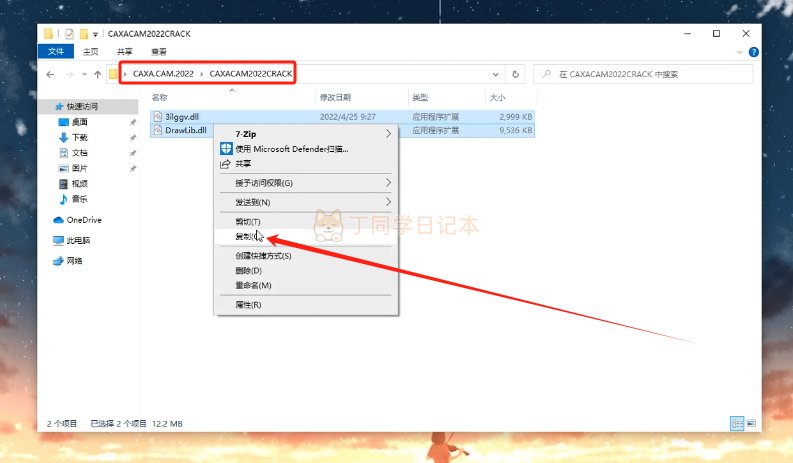Open OneDrive in the navigation pane
Viewport: 793px width, 463px height.
tap(84, 220)
